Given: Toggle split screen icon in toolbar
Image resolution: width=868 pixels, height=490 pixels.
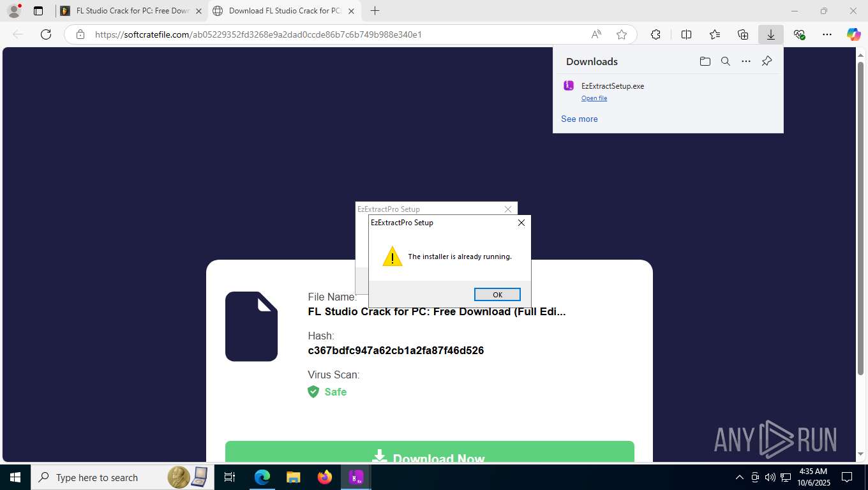Looking at the screenshot, I should [686, 34].
